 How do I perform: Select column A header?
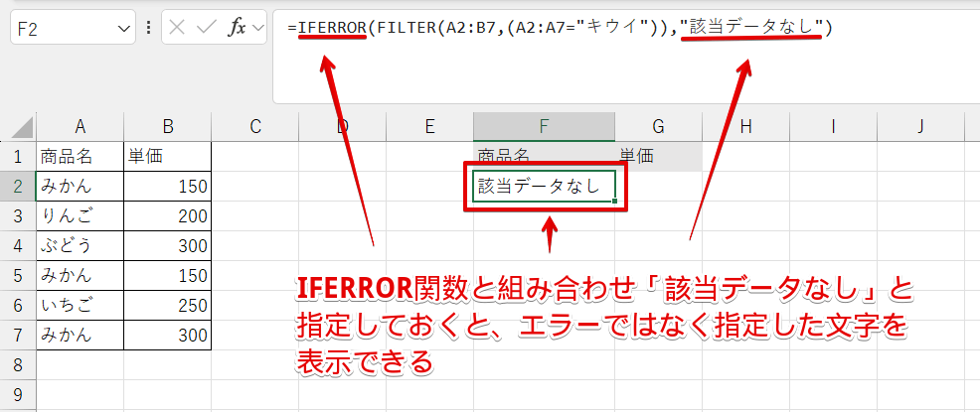(x=80, y=127)
